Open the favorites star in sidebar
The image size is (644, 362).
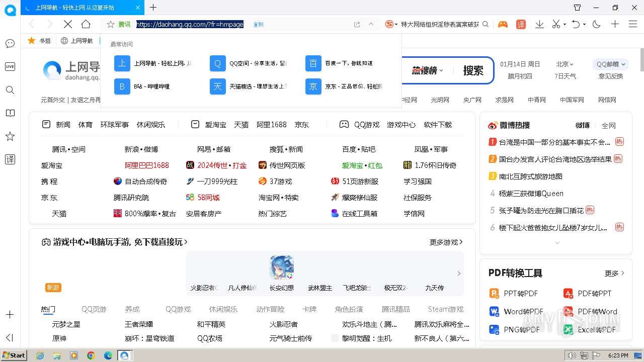10,136
